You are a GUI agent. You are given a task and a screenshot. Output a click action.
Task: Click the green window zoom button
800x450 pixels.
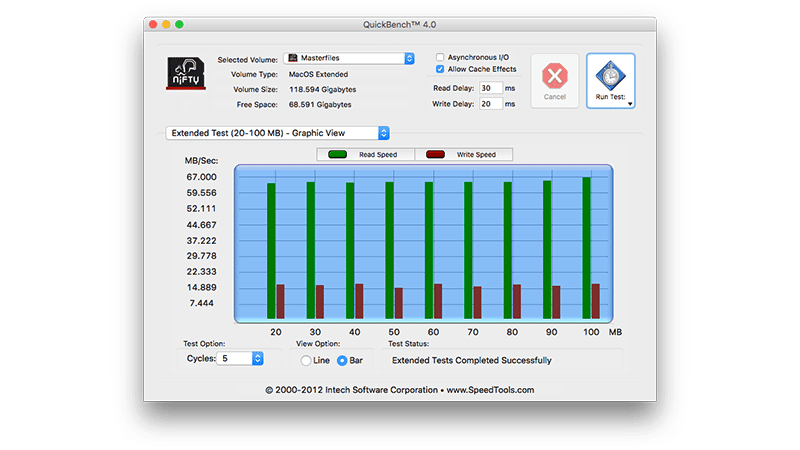point(179,23)
